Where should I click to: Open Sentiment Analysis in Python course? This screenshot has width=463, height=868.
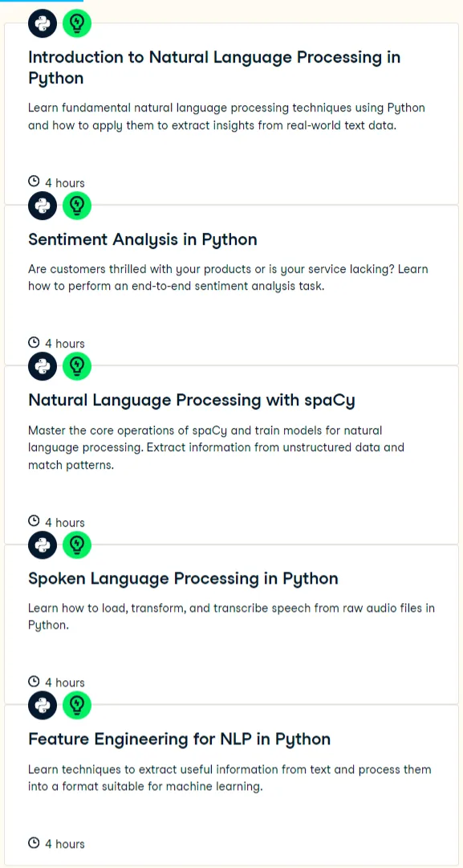pos(143,240)
